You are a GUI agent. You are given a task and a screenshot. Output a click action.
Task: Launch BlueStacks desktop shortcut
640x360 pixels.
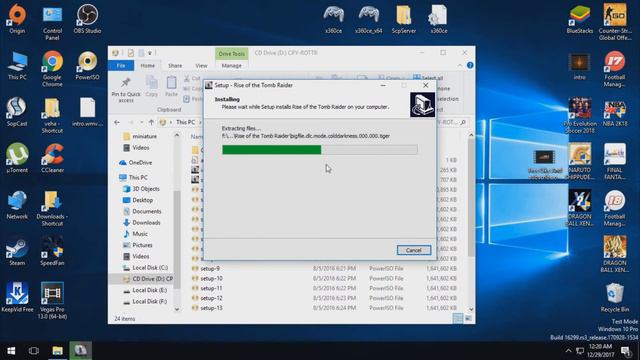[580, 19]
